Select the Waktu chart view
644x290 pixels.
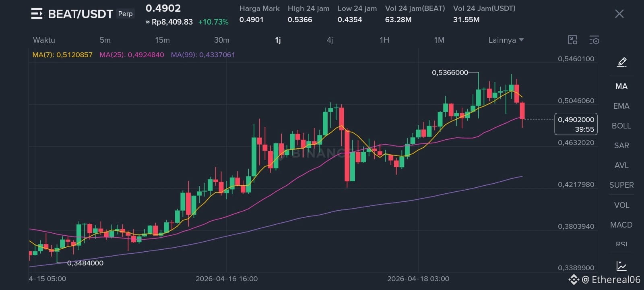(x=44, y=40)
